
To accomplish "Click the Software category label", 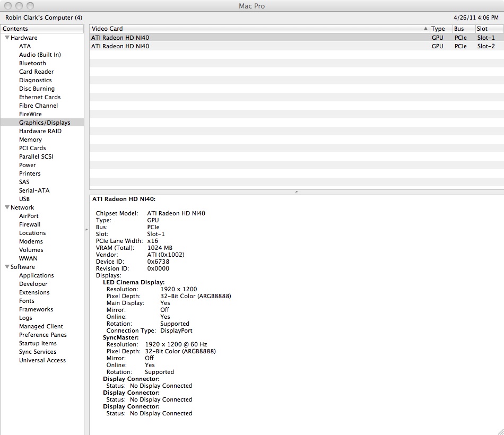I will (x=22, y=267).
